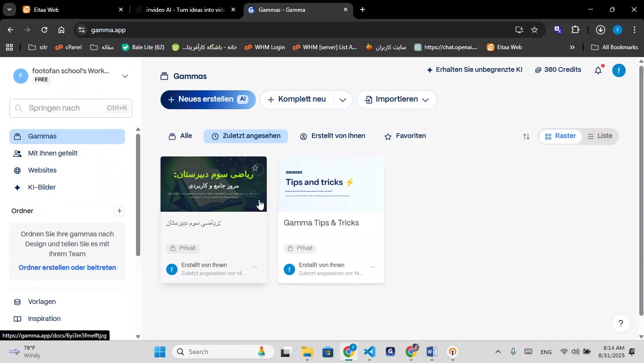644x363 pixels.
Task: Open Chrome tab search dropdown
Action: [x=9, y=9]
